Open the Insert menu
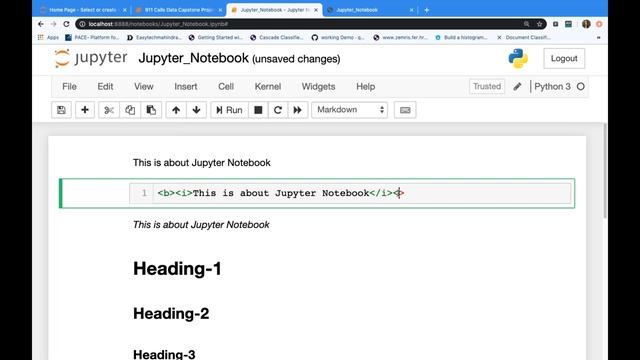 pyautogui.click(x=186, y=87)
